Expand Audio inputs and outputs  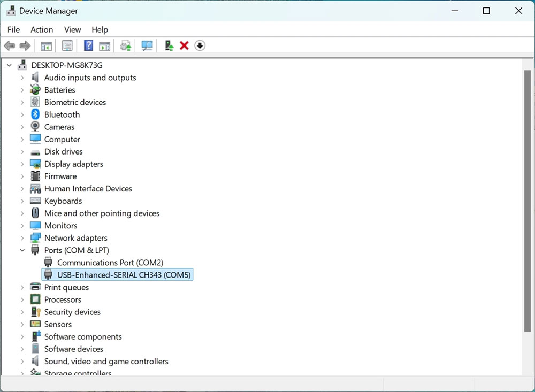[x=22, y=78]
